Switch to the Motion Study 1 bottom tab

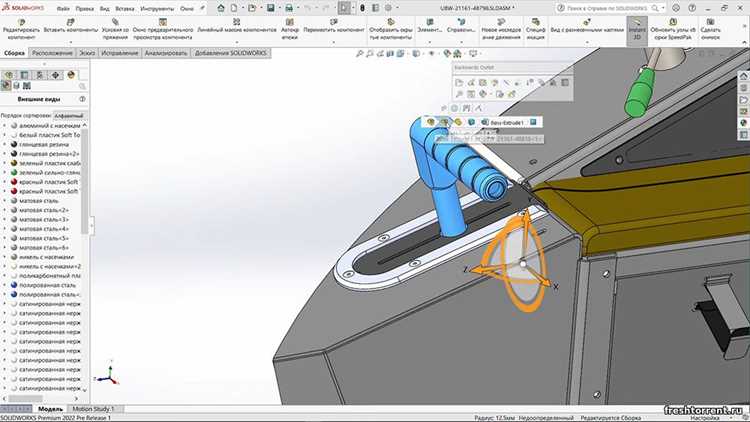point(93,409)
